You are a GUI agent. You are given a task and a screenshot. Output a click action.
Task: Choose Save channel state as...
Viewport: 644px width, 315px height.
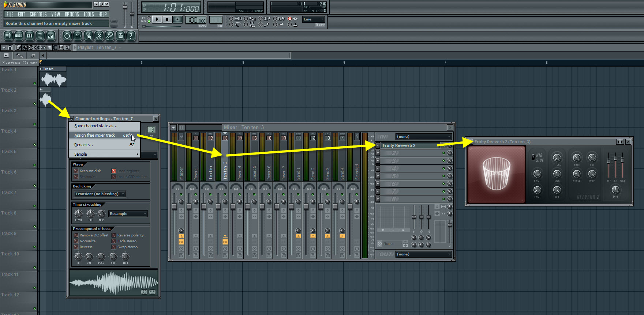click(x=105, y=126)
